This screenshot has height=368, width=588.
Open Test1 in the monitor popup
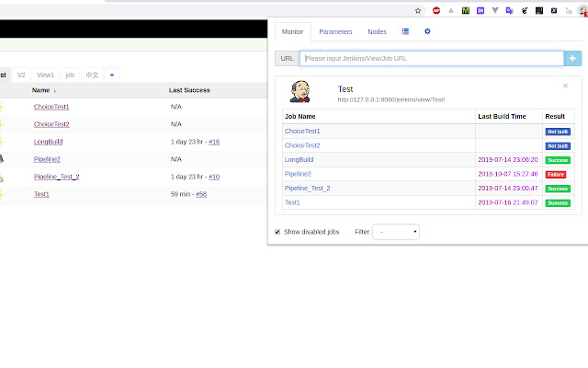pos(292,202)
